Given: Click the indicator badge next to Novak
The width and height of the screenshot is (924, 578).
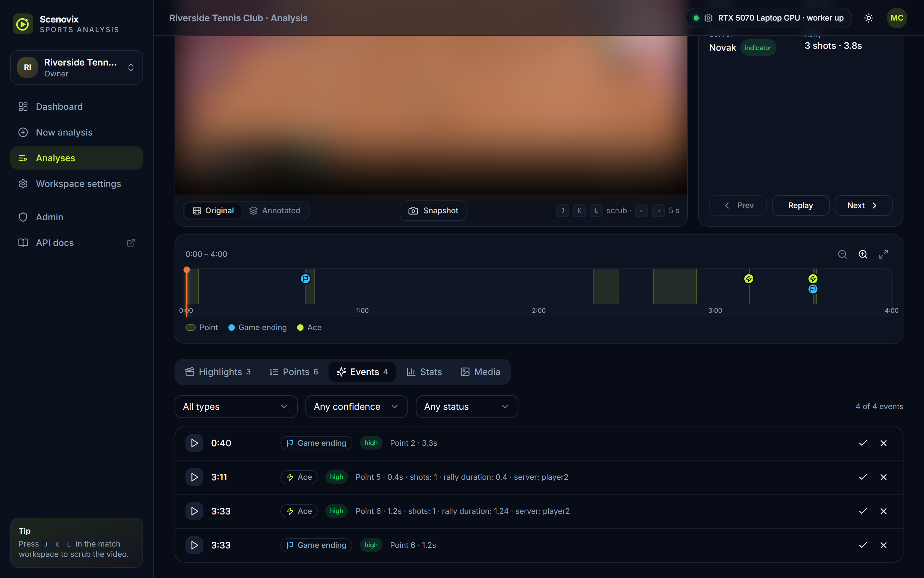Looking at the screenshot, I should [758, 48].
